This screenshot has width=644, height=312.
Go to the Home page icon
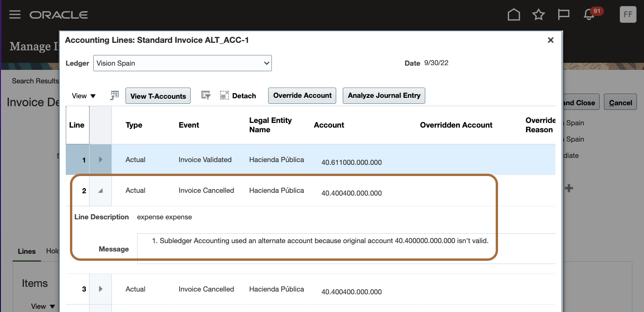[x=513, y=15]
